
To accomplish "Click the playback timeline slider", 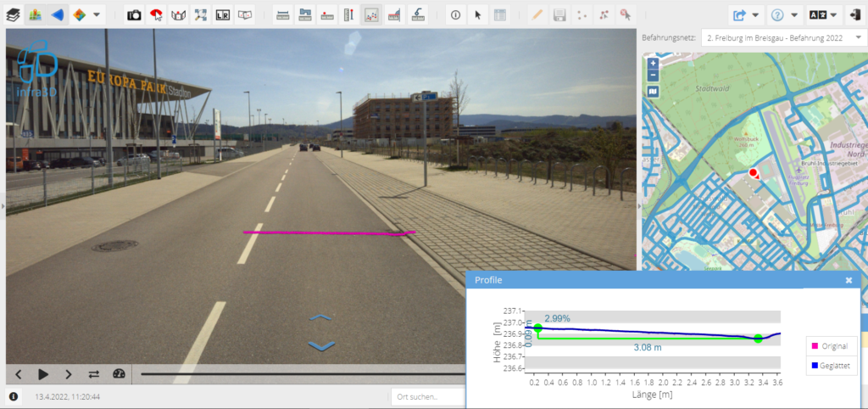I will coord(303,374).
